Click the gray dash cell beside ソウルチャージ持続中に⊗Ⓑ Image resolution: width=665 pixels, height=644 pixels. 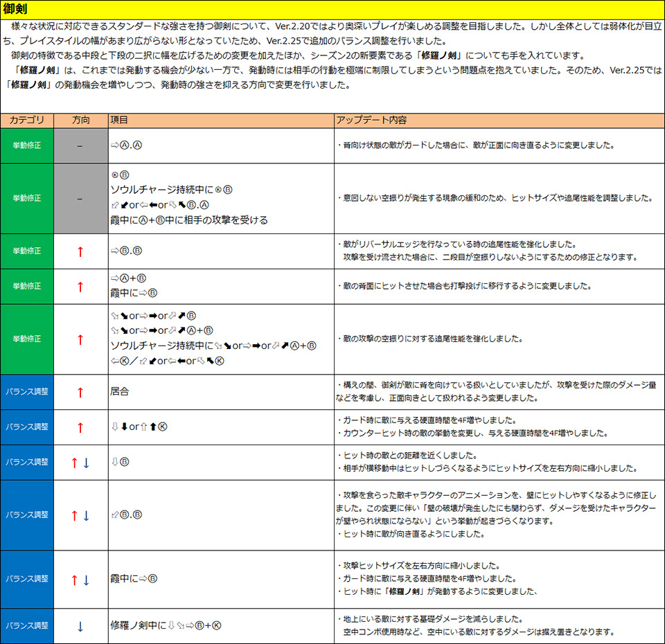coord(80,198)
